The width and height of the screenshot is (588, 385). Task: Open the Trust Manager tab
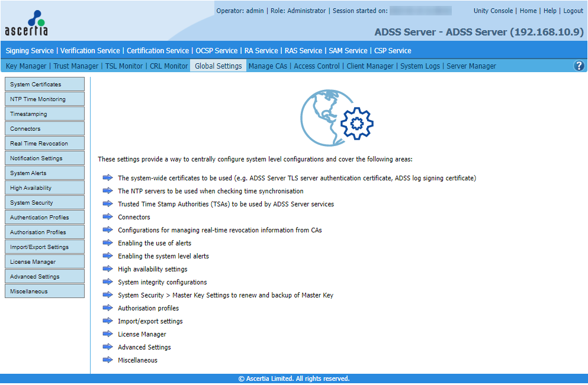pos(76,66)
